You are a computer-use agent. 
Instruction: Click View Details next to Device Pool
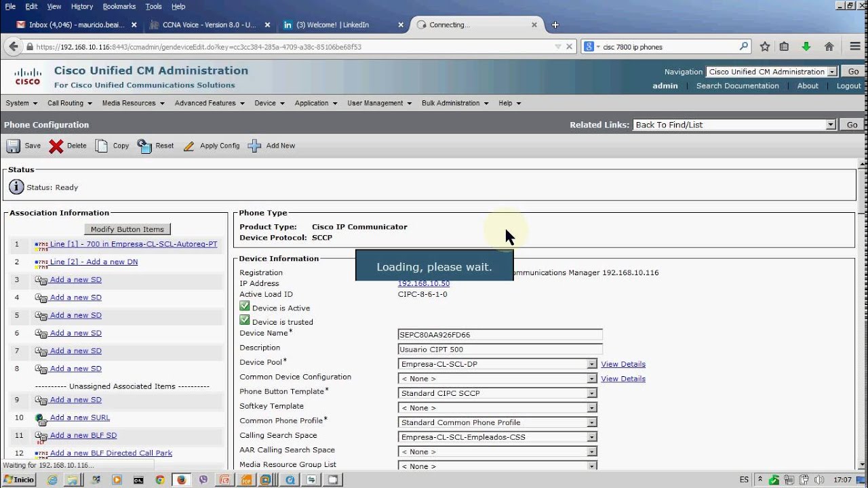[x=623, y=364]
